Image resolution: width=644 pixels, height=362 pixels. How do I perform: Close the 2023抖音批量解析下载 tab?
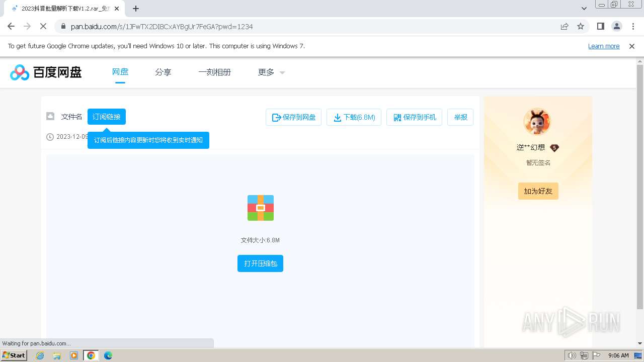pos(117,9)
